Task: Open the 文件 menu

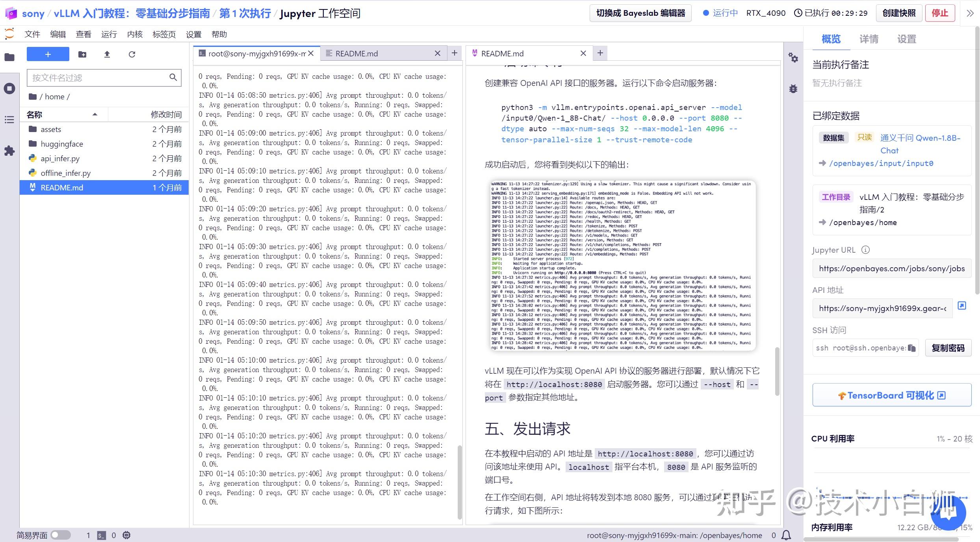Action: pos(32,34)
